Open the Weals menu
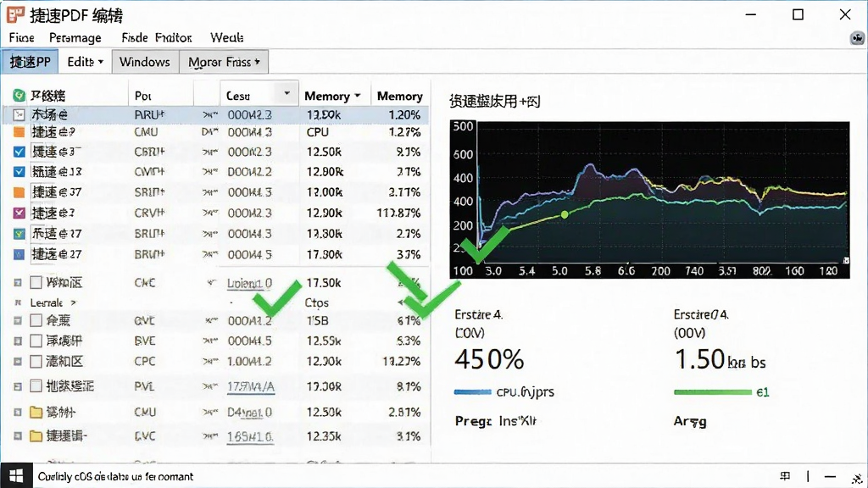Image resolution: width=868 pixels, height=488 pixels. (x=227, y=37)
